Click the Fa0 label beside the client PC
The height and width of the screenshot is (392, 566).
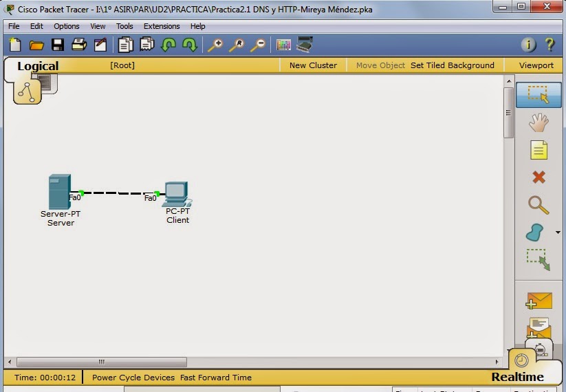[150, 198]
